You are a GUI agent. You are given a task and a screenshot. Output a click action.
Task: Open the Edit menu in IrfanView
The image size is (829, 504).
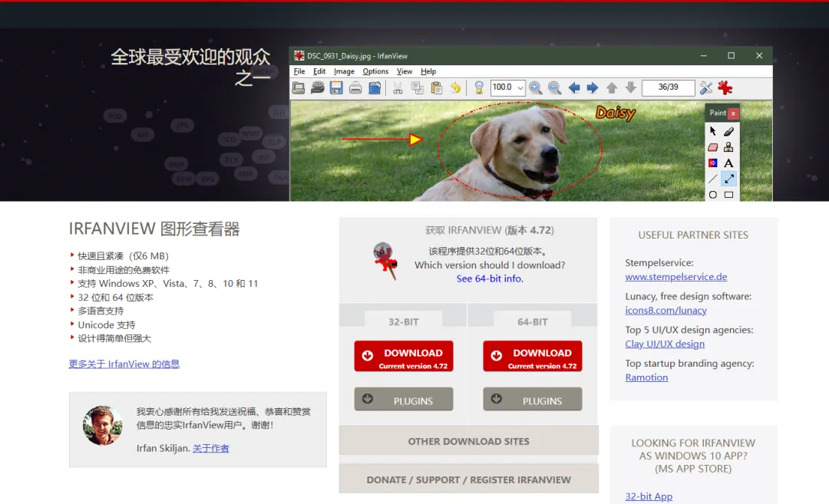[x=319, y=71]
